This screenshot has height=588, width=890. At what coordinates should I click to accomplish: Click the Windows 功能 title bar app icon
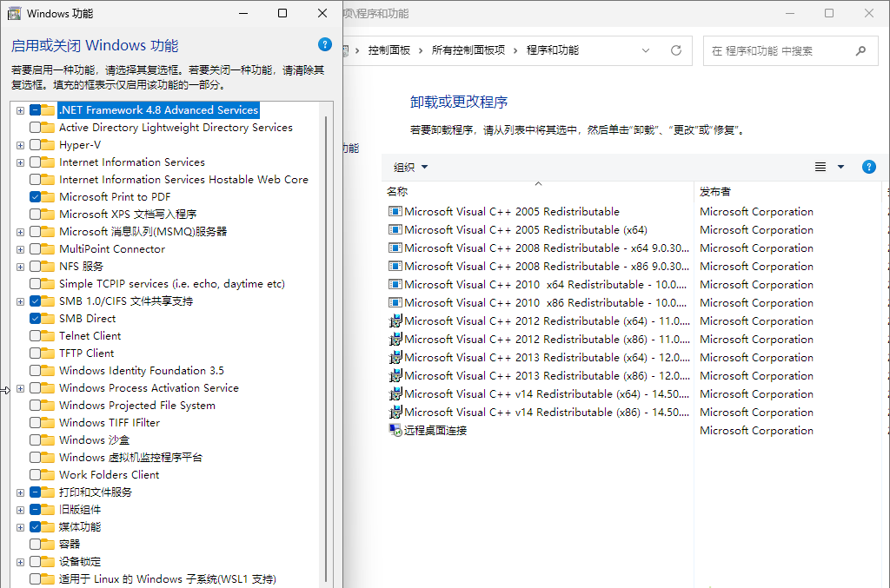tap(14, 13)
